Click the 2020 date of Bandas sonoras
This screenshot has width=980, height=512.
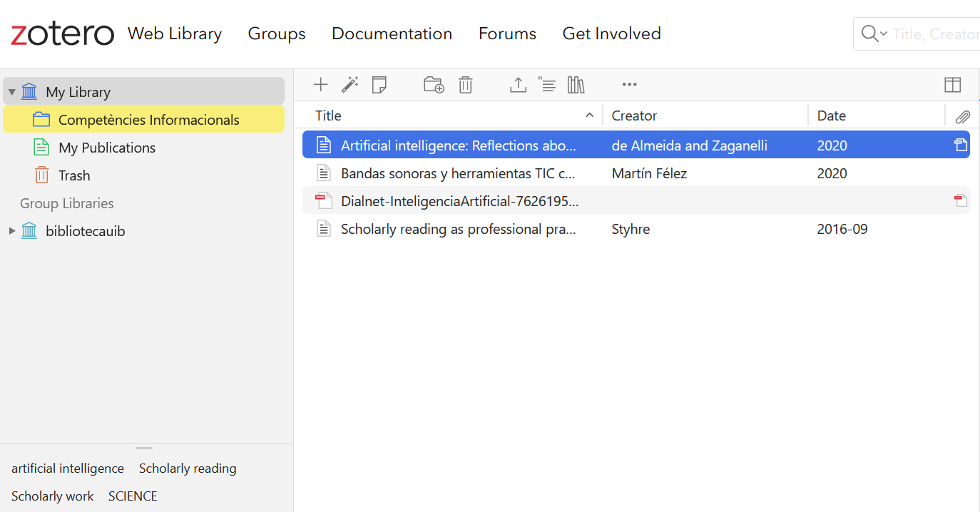click(832, 173)
